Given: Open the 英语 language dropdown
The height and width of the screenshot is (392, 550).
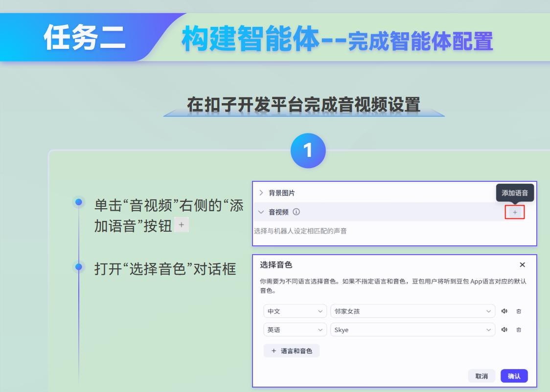Looking at the screenshot, I should click(295, 329).
